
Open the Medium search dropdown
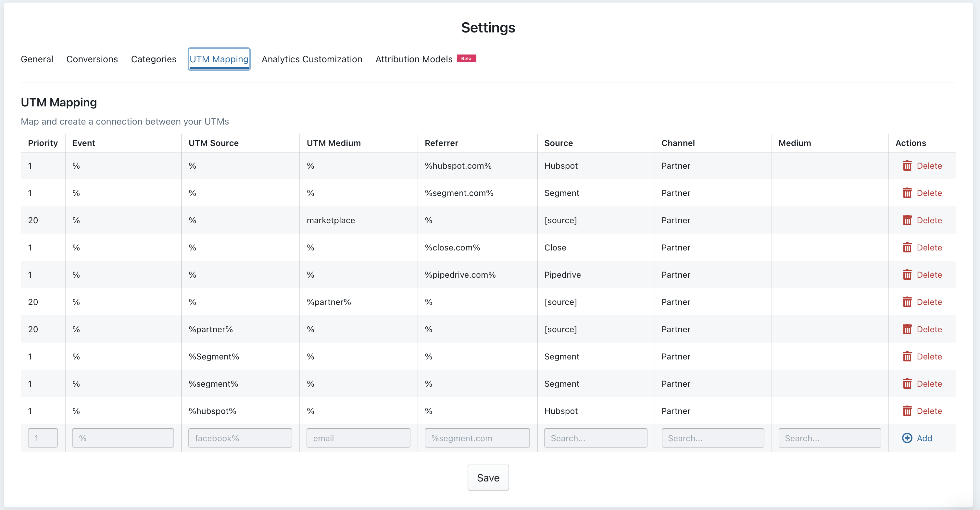point(830,438)
